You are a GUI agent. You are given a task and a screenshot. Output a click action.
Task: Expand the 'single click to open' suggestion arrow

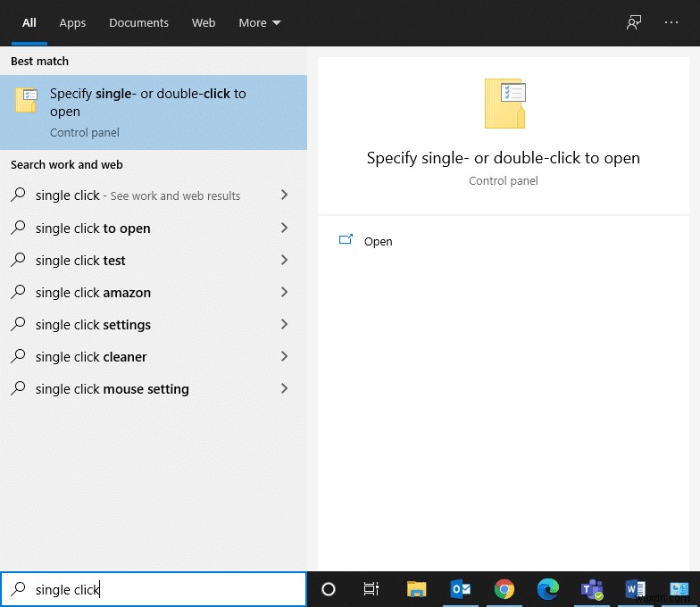point(284,229)
